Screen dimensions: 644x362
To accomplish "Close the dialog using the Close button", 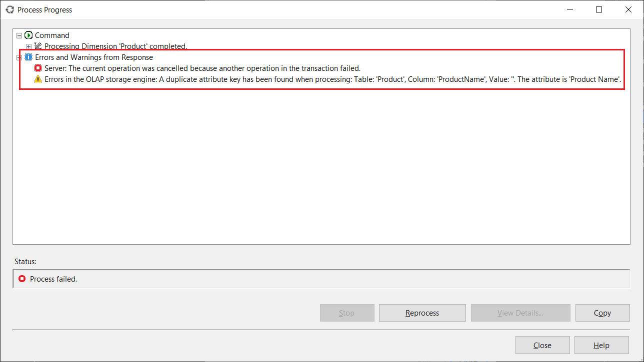I will coord(542,345).
